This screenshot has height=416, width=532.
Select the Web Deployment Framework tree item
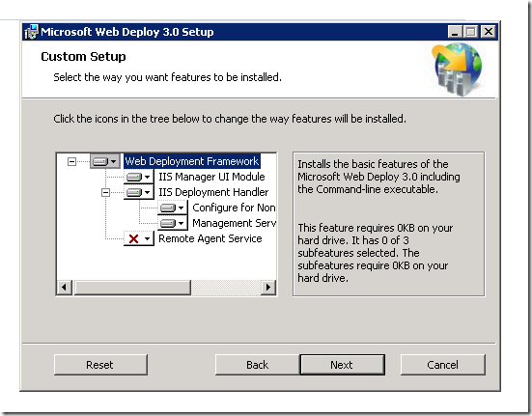click(x=192, y=161)
